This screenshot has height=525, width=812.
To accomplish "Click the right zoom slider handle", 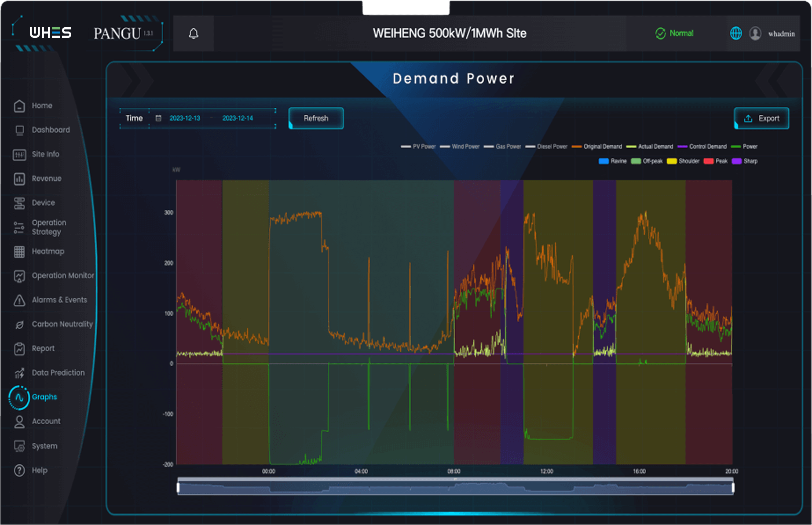I will (x=733, y=487).
